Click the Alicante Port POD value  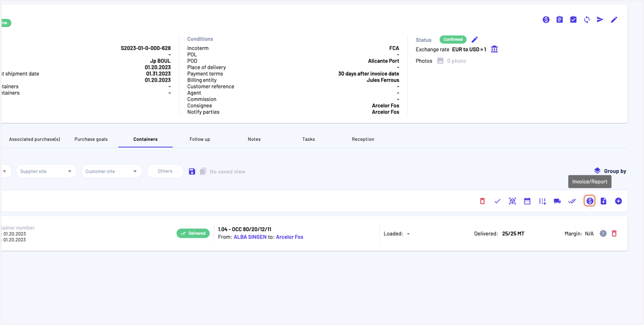384,61
